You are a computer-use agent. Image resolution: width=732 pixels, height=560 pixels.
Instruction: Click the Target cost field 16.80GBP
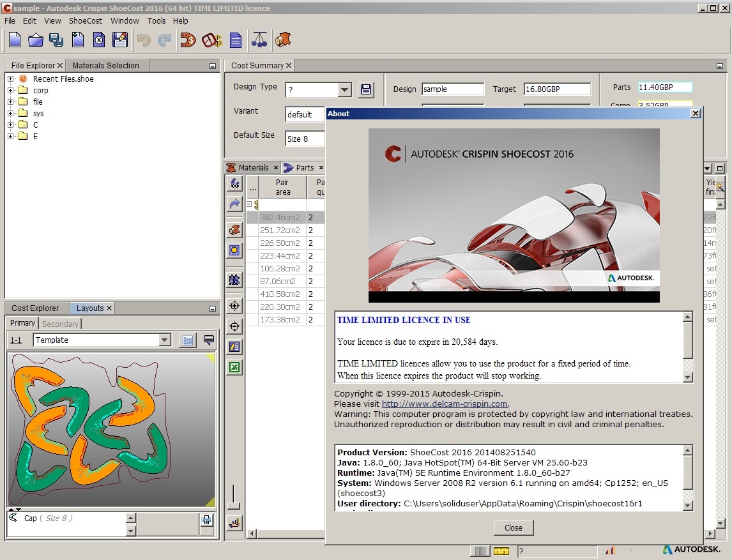(x=558, y=89)
